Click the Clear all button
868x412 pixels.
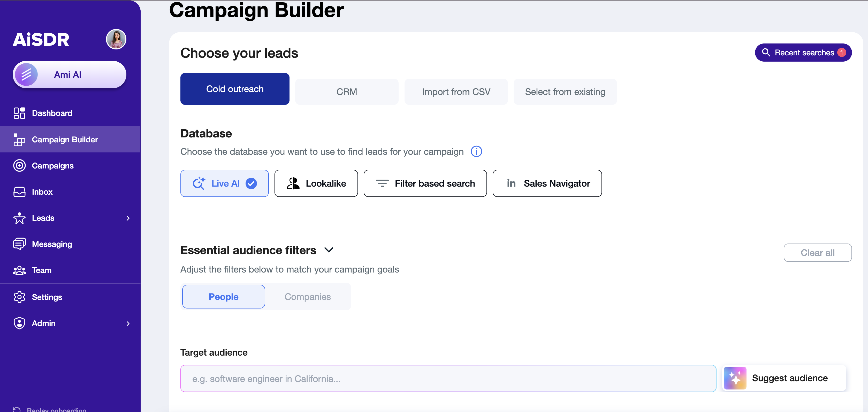click(x=817, y=253)
